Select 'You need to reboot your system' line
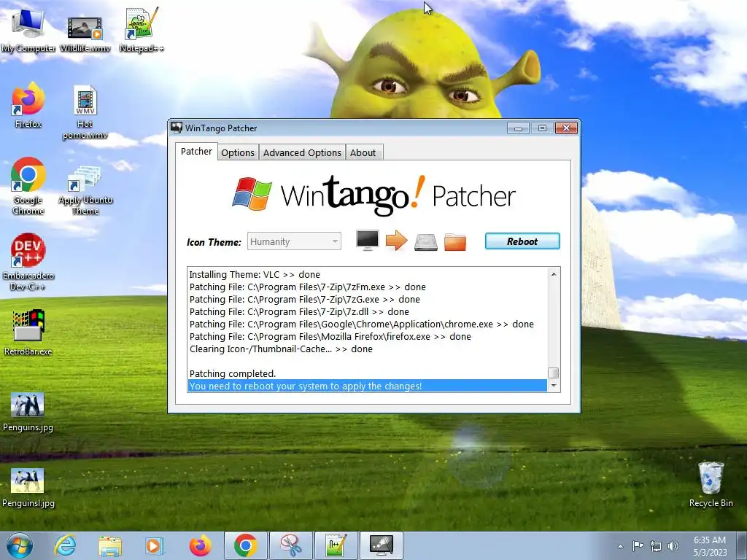Viewport: 747px width, 560px height. 368,386
